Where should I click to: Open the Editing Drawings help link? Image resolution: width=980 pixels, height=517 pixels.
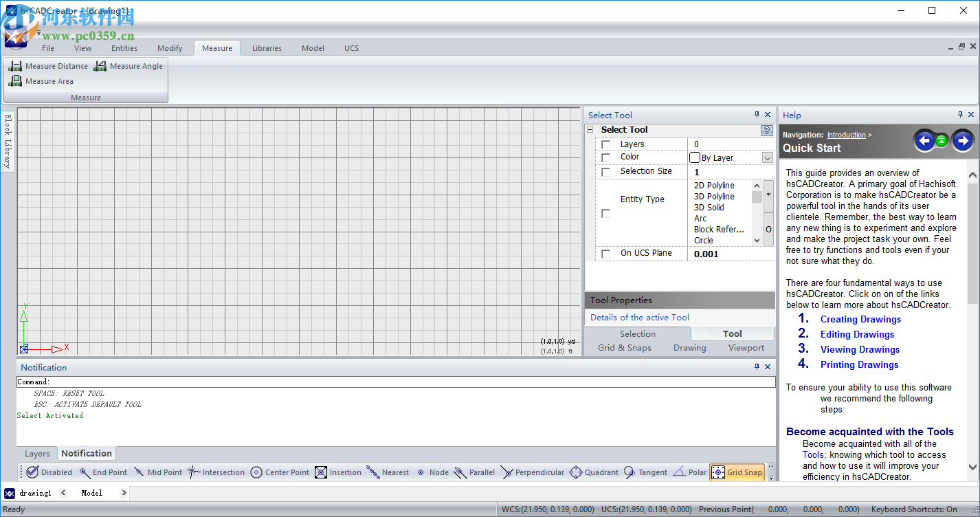pos(857,334)
